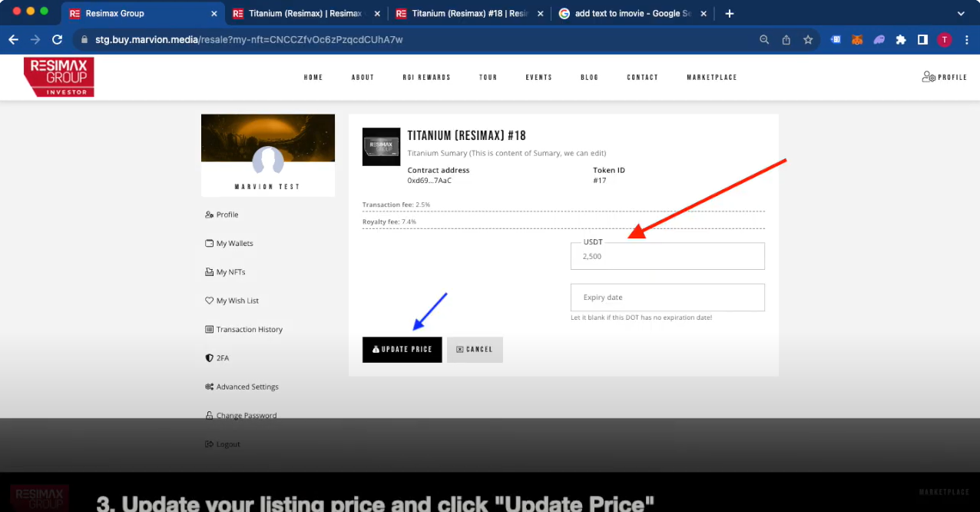Go to ROI Rewards menu item
The height and width of the screenshot is (512, 980).
coord(426,78)
